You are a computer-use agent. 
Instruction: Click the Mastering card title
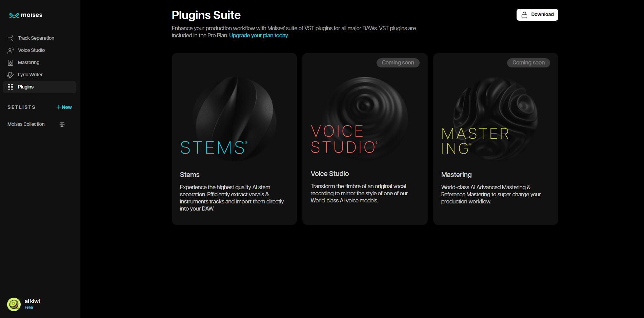pyautogui.click(x=457, y=175)
